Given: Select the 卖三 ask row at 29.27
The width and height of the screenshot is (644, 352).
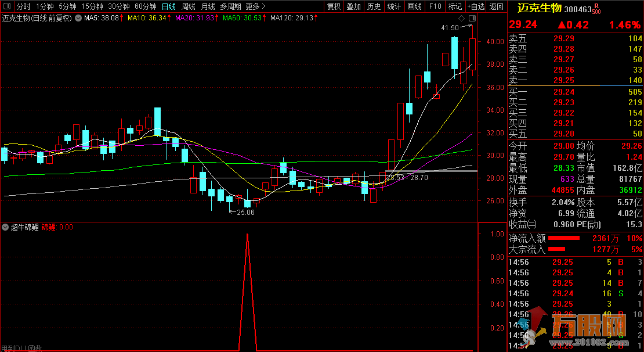Looking at the screenshot, I should click(576, 60).
